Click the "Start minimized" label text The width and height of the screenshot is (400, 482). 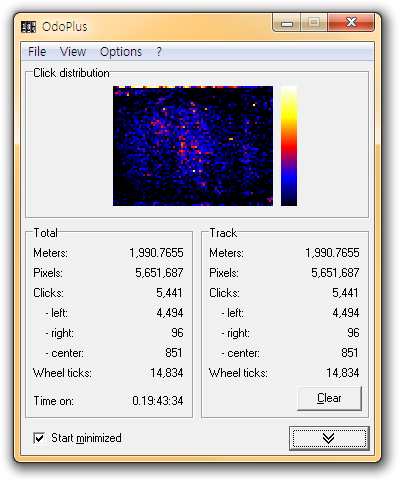[x=86, y=438]
